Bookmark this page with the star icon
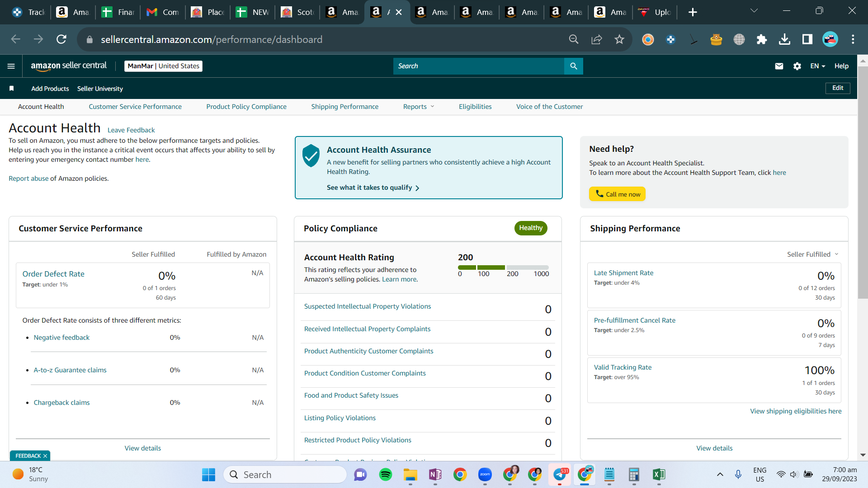 click(x=619, y=39)
